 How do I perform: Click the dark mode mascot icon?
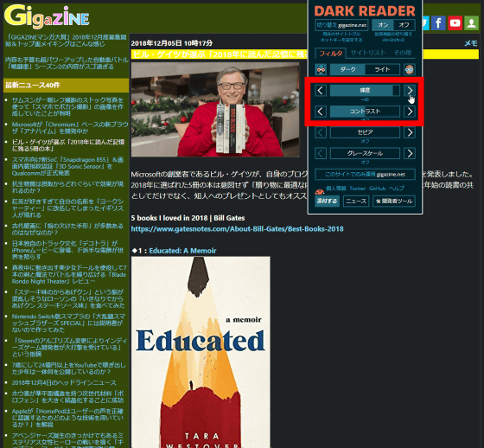pyautogui.click(x=321, y=69)
